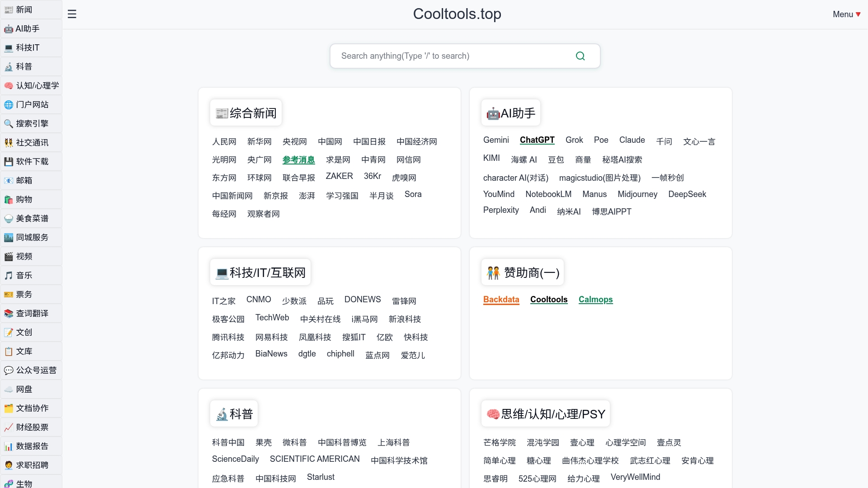
Task: Open the 参考消息 news link
Action: click(x=298, y=160)
